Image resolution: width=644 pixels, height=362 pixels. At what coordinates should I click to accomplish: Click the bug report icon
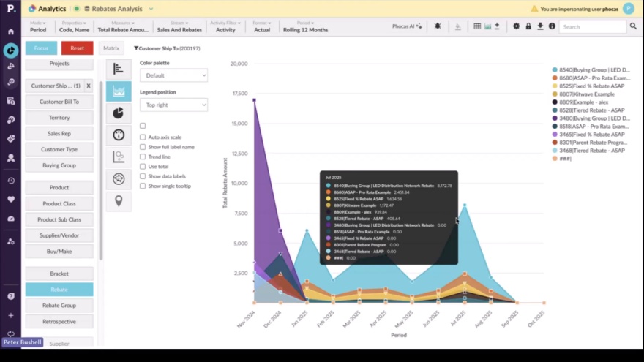coord(438,26)
